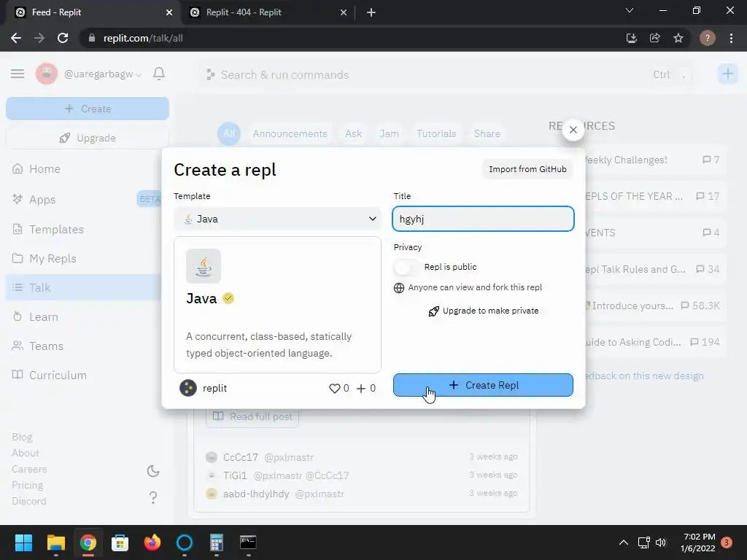
Task: Click the Upgrade button in the sidebar
Action: tap(88, 138)
